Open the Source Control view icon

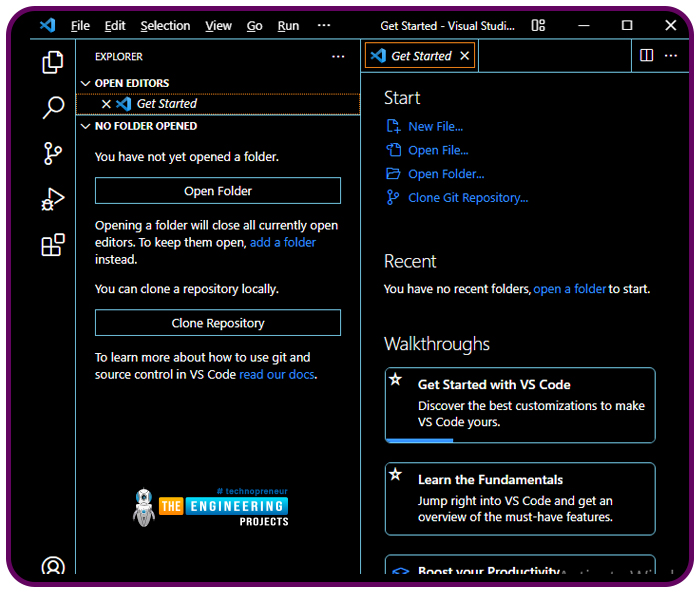53,154
